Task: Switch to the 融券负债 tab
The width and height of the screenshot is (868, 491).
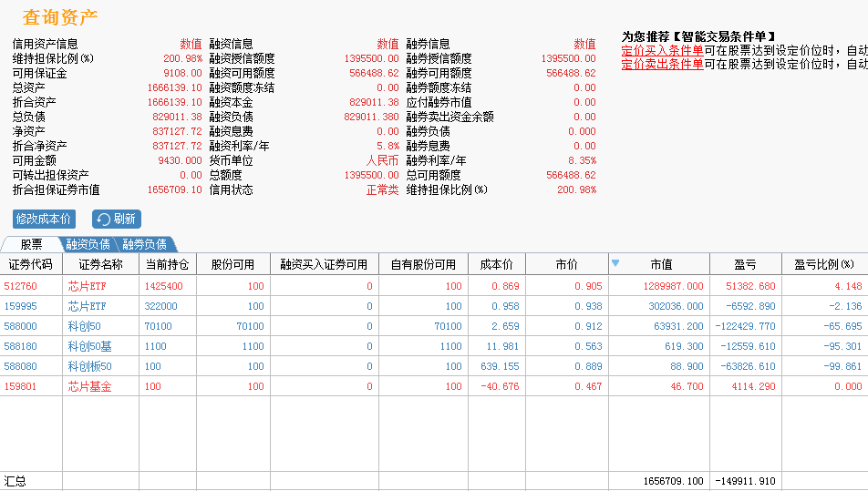Action: pos(144,244)
